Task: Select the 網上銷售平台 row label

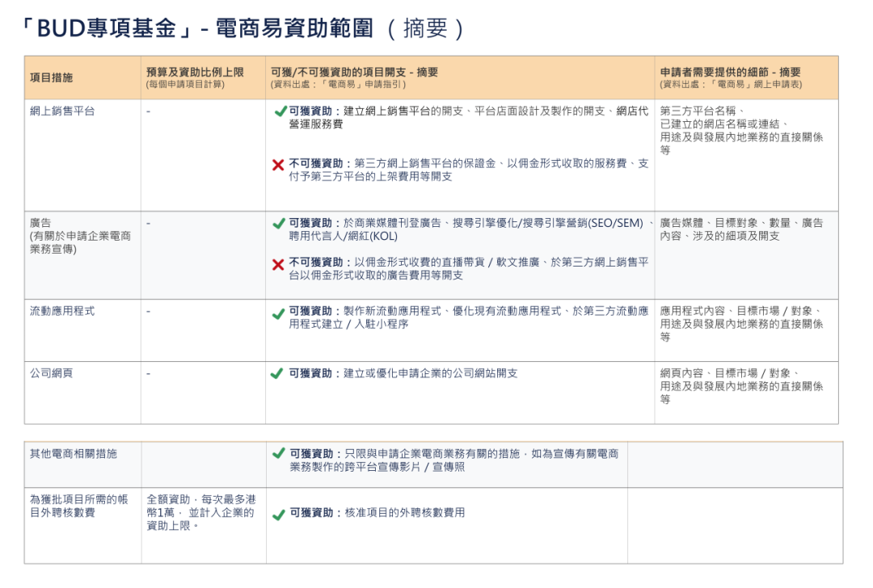Action: click(x=62, y=111)
